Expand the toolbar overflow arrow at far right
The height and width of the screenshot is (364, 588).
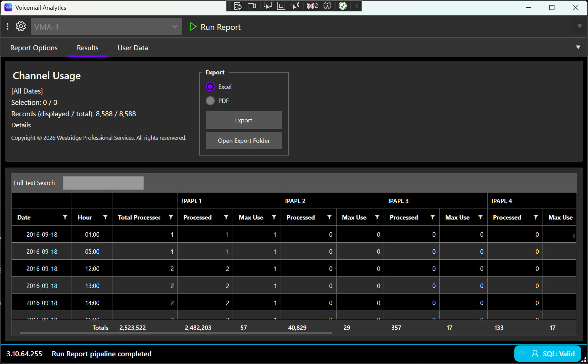tap(579, 26)
